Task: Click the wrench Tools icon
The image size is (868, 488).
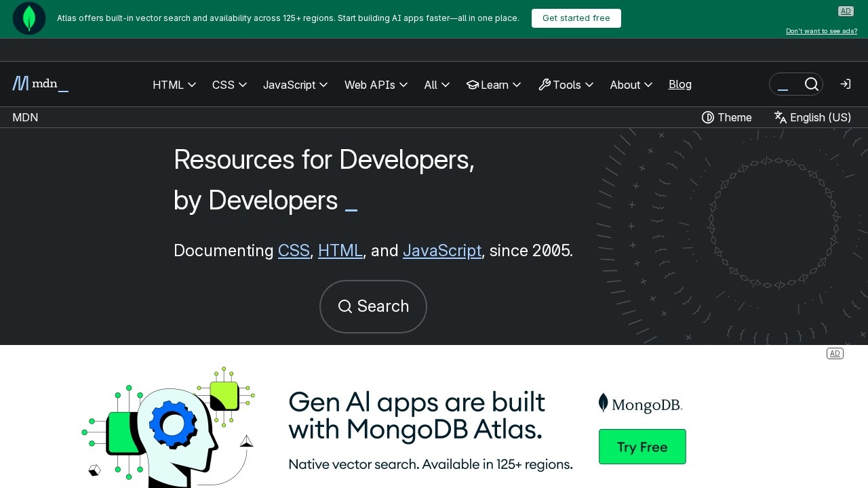Action: 545,85
